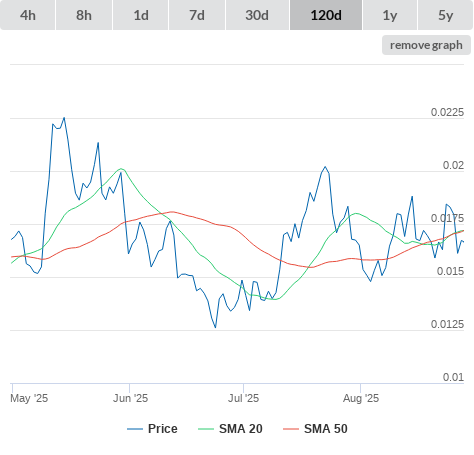
Task: Switch to the 8h time range
Action: pyautogui.click(x=84, y=15)
